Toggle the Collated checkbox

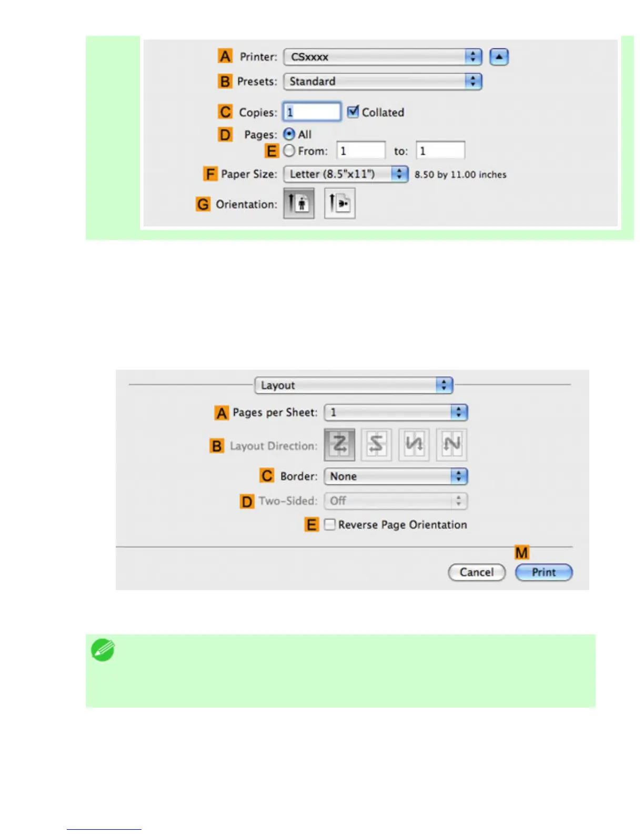tap(353, 112)
